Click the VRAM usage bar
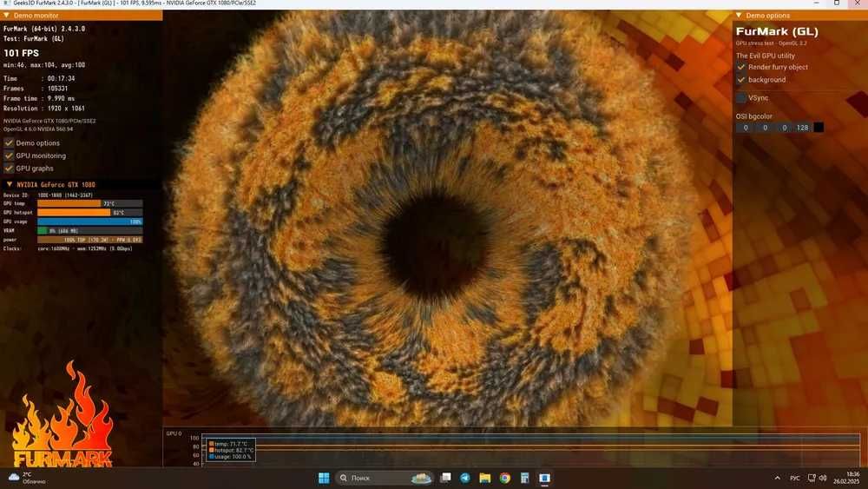This screenshot has width=868, height=489. pyautogui.click(x=89, y=230)
